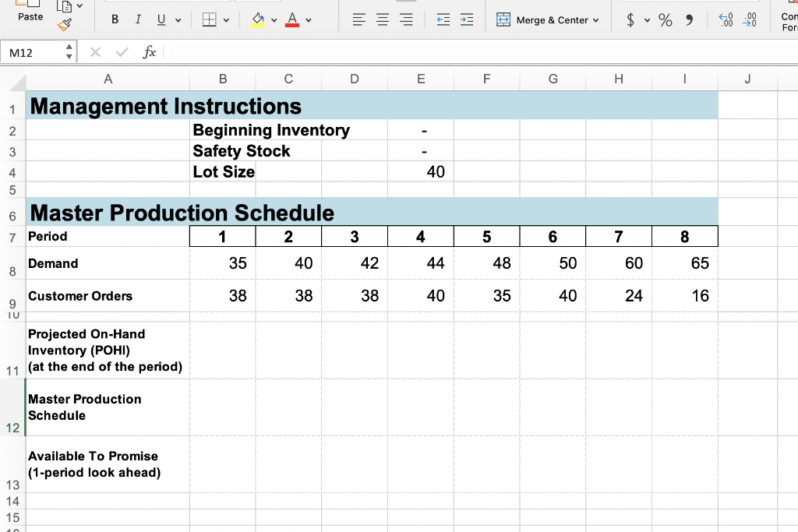Increase decimal places icon
798x532 pixels.
pos(726,19)
